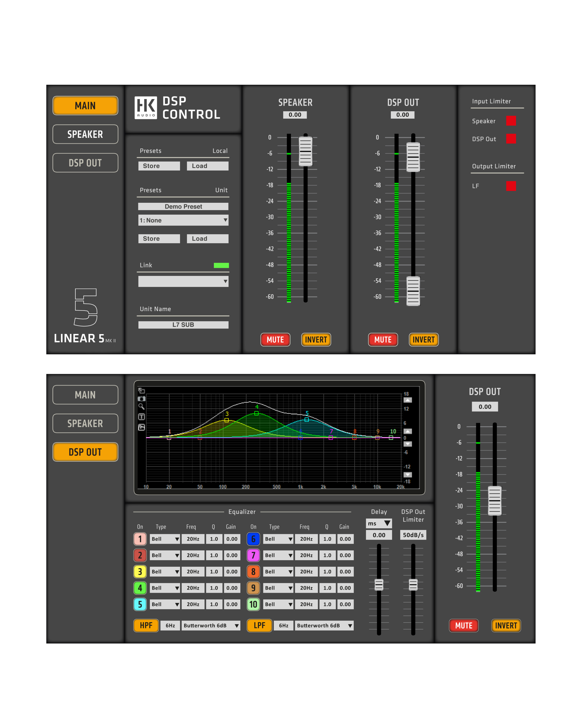Open the LPF Butterworth 6dB slope dropdown

pyautogui.click(x=324, y=626)
